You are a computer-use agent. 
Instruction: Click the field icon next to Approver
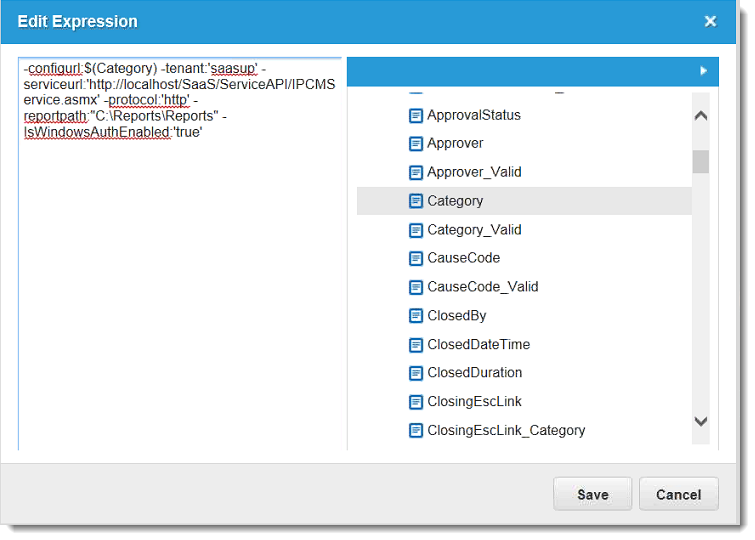(x=416, y=144)
